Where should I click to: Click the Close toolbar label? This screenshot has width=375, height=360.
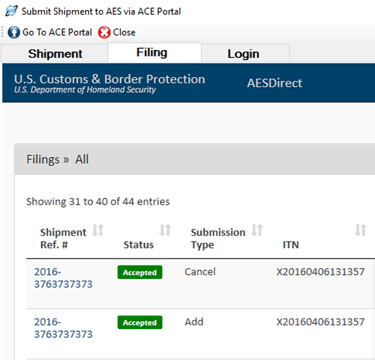[124, 32]
